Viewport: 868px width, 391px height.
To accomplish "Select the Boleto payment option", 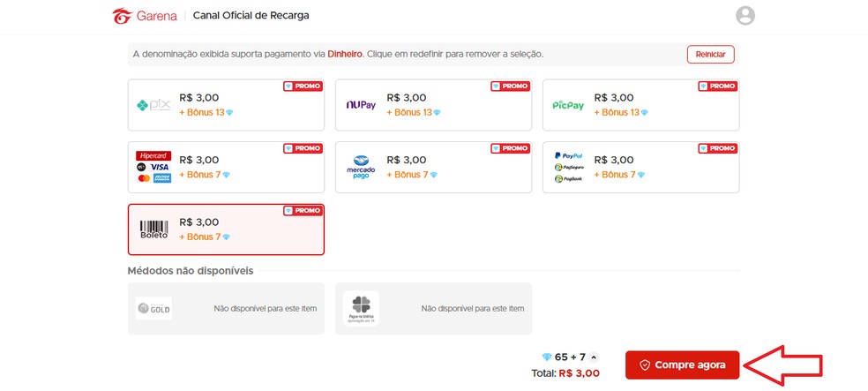I will pos(226,229).
